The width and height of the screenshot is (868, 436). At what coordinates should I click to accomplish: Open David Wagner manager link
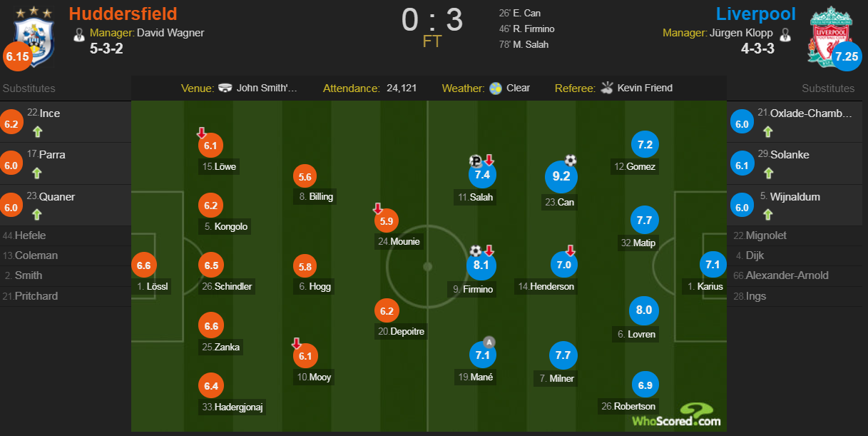[x=170, y=33]
